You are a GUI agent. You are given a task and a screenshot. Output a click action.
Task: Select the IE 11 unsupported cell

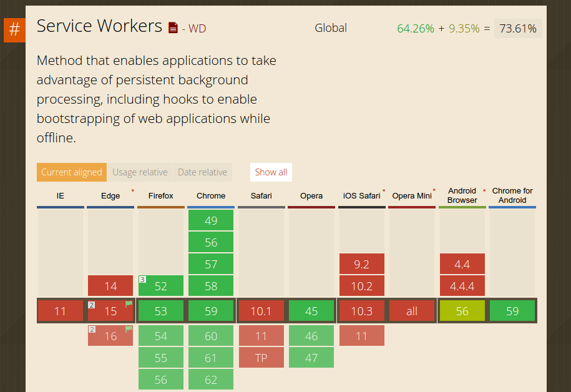pyautogui.click(x=61, y=311)
